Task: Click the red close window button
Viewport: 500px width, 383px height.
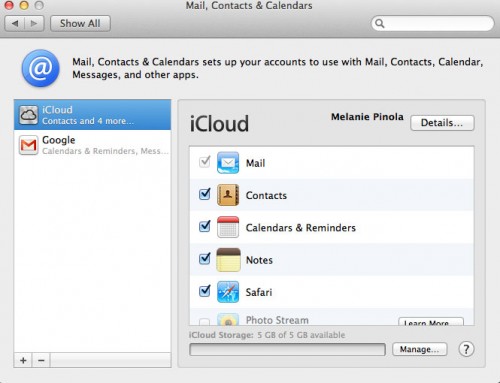Action: 9,5
